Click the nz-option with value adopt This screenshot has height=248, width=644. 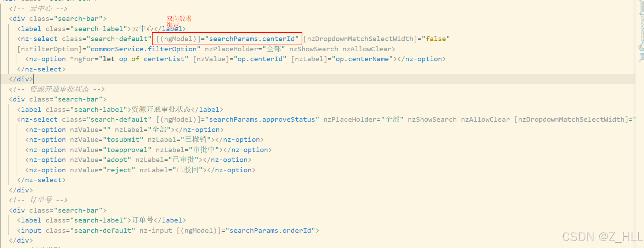click(x=138, y=160)
